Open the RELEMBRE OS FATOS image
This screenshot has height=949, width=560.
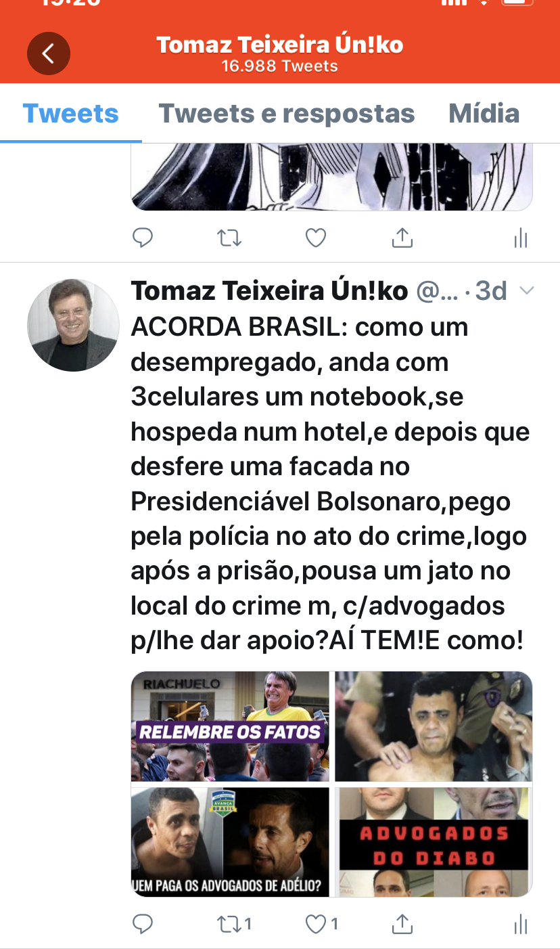tap(230, 726)
